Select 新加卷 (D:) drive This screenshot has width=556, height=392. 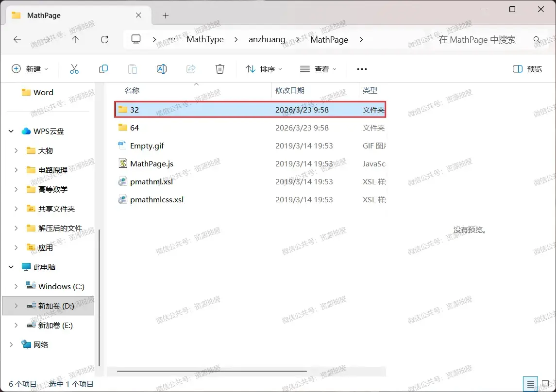pos(48,306)
